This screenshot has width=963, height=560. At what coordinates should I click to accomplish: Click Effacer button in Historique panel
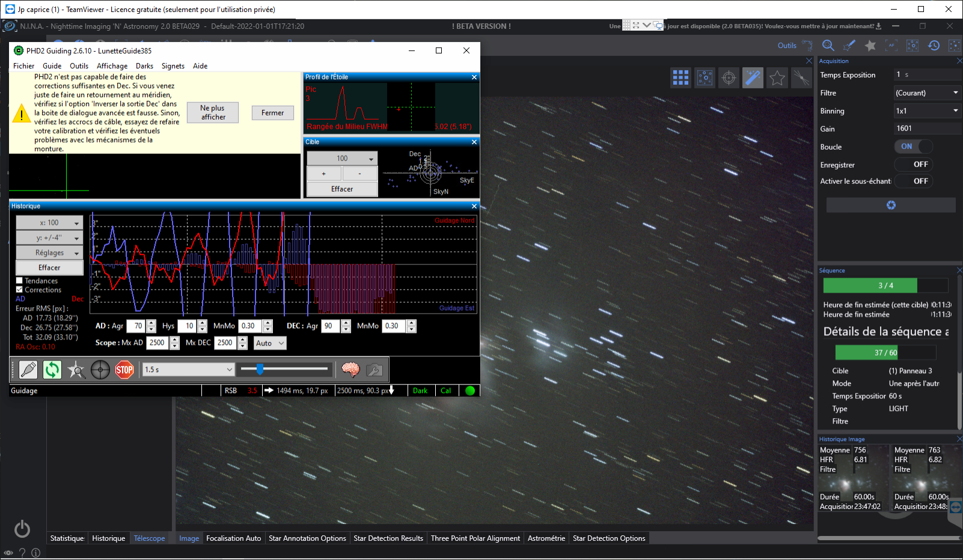click(x=49, y=268)
